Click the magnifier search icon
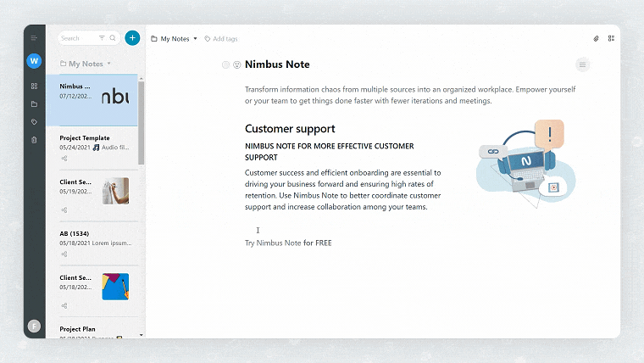 (113, 38)
